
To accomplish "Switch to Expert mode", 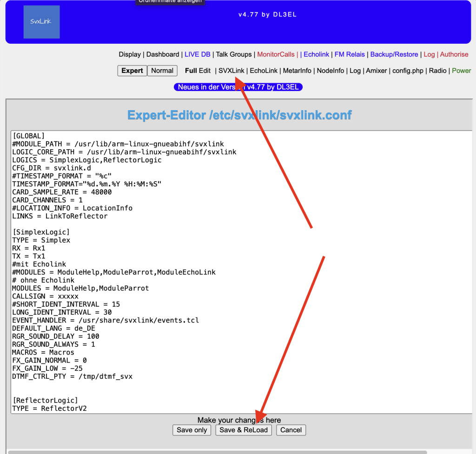I will (x=132, y=71).
